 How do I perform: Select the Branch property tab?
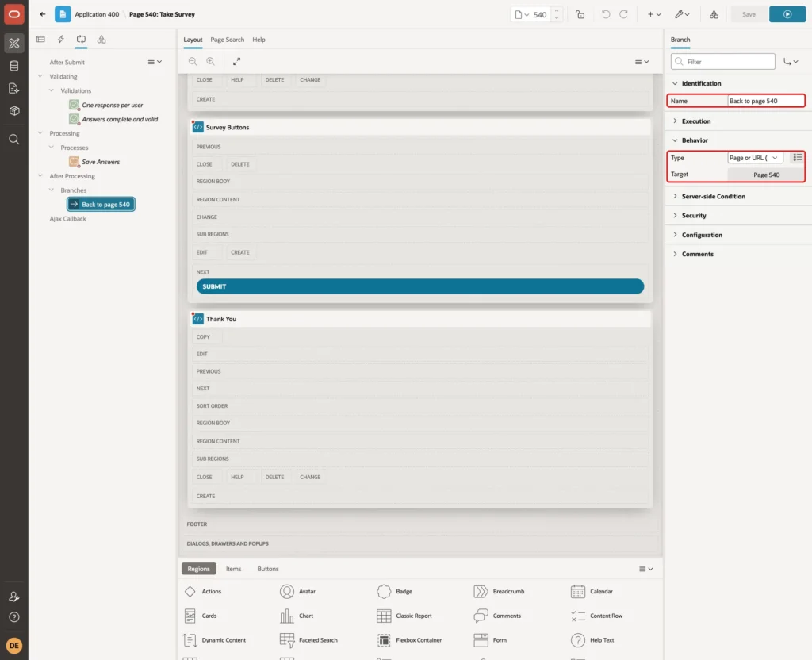tap(680, 40)
